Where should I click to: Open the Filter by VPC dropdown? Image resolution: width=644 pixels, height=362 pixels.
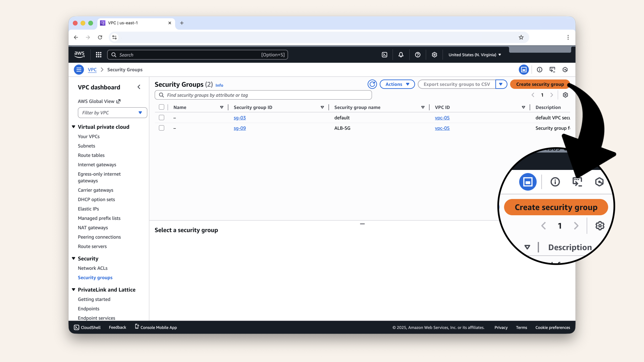pos(112,113)
